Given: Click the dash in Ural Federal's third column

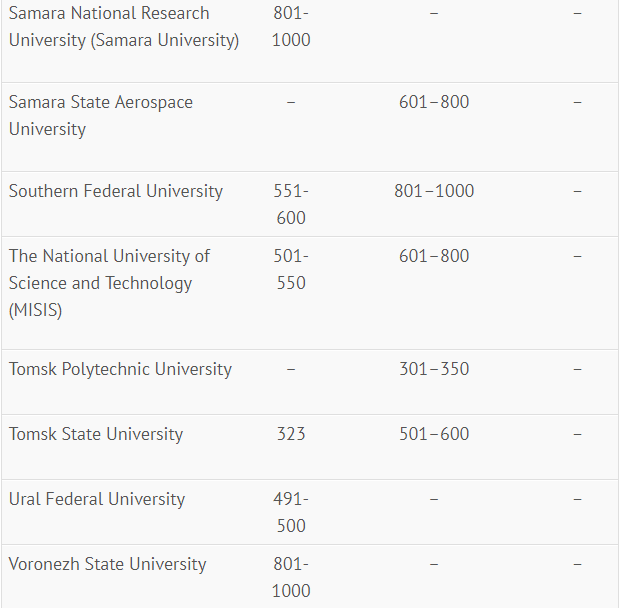Looking at the screenshot, I should (434, 499).
